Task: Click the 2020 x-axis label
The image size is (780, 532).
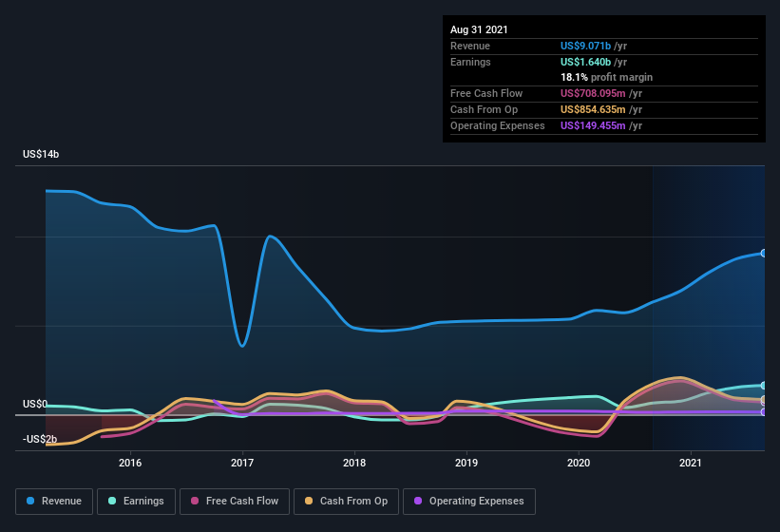Action: (x=579, y=463)
